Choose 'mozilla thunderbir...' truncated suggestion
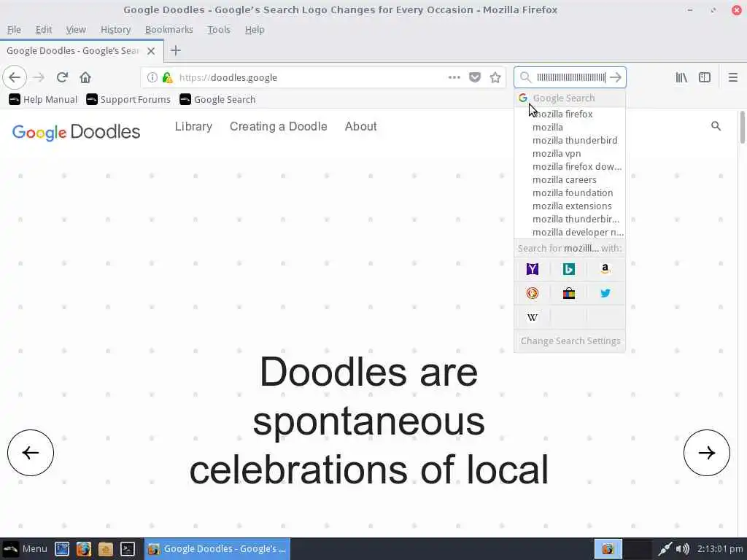The image size is (747, 560). coord(570,219)
